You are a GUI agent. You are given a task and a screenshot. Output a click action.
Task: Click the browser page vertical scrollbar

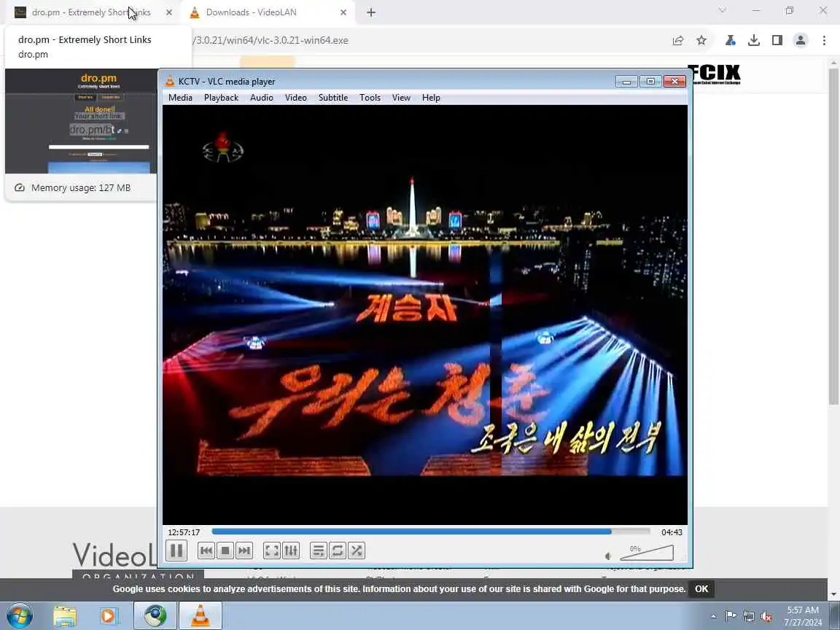(833, 236)
